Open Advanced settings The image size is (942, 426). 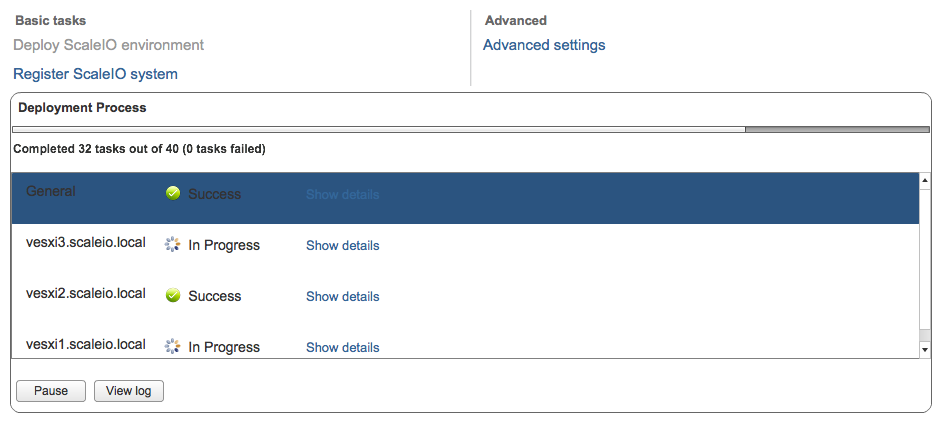tap(544, 45)
